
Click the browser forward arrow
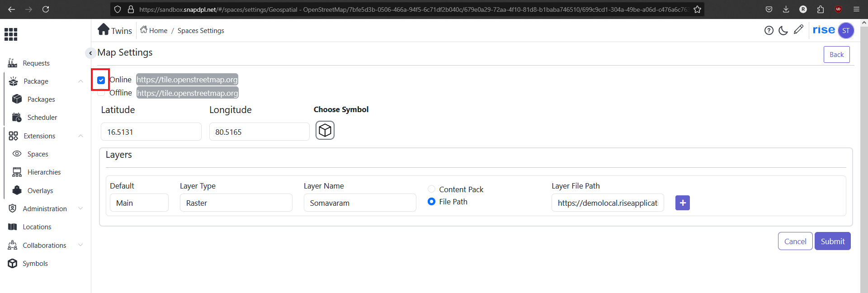pyautogui.click(x=28, y=9)
